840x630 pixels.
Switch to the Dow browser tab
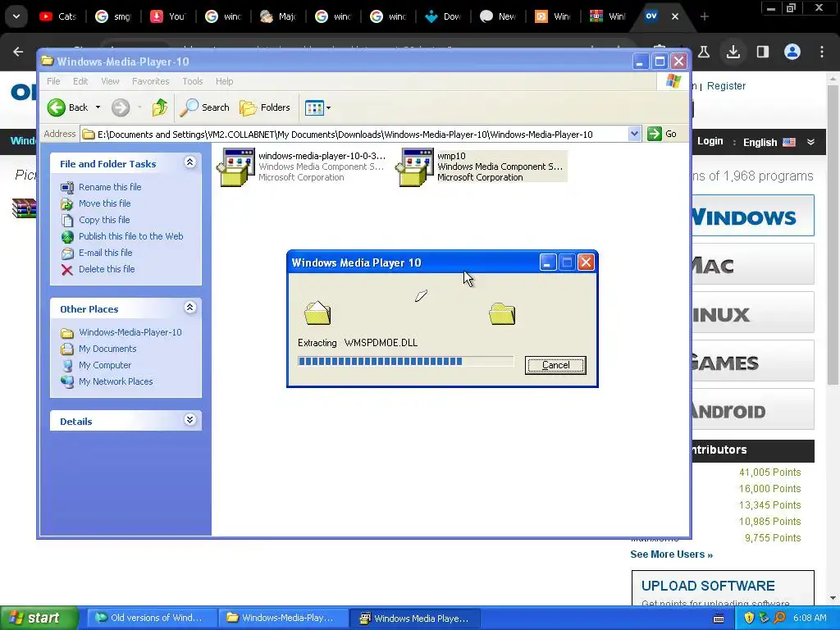[x=443, y=16]
